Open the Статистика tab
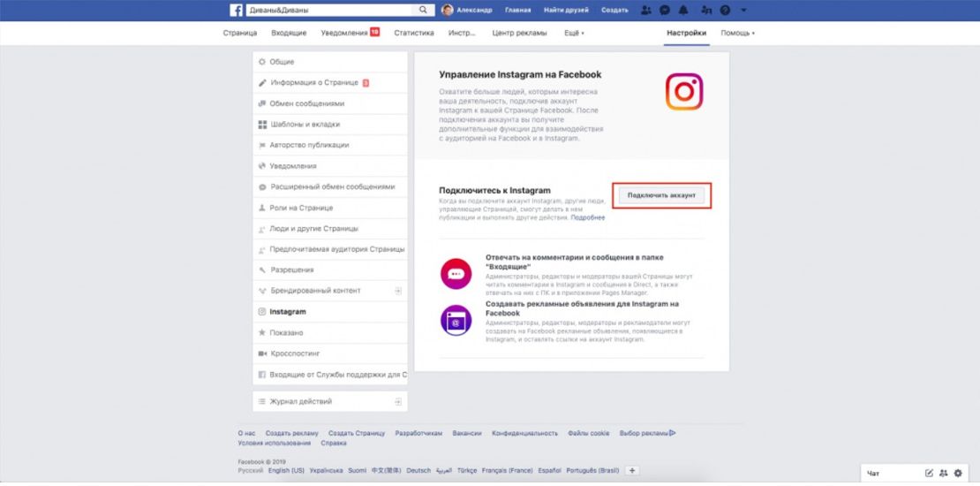This screenshot has width=980, height=486. click(414, 34)
